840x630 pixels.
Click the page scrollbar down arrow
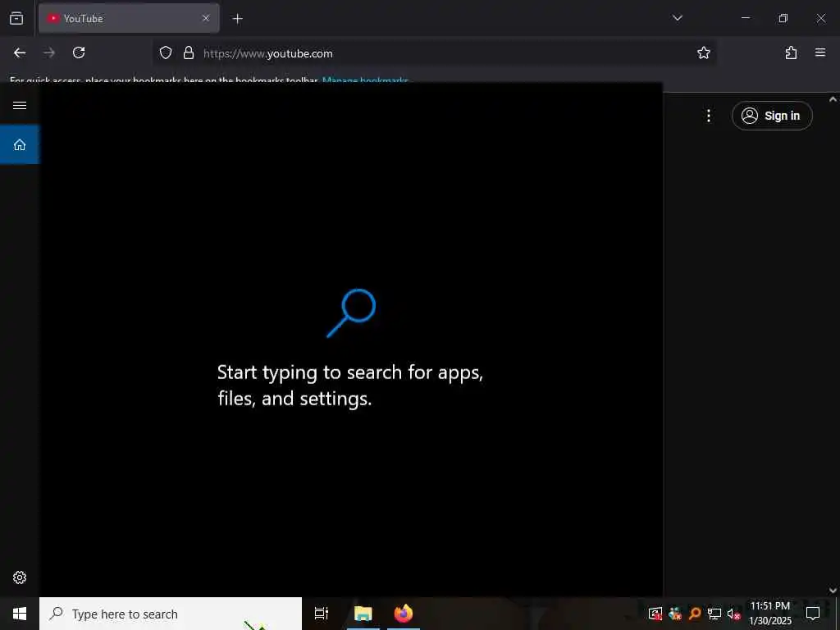click(833, 591)
